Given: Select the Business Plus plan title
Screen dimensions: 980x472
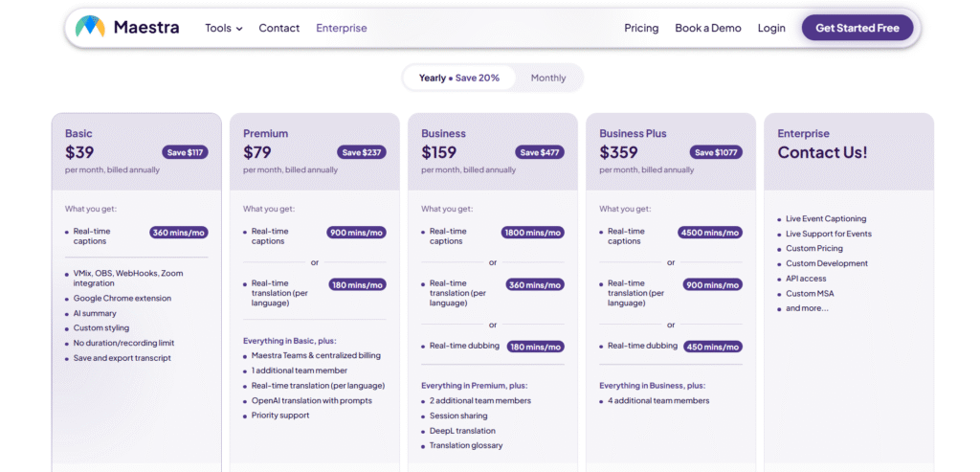Looking at the screenshot, I should 634,133.
